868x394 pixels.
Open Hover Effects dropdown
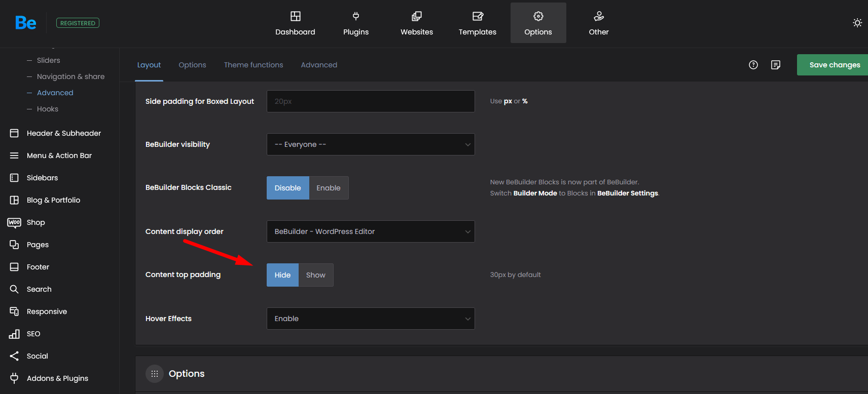[371, 319]
